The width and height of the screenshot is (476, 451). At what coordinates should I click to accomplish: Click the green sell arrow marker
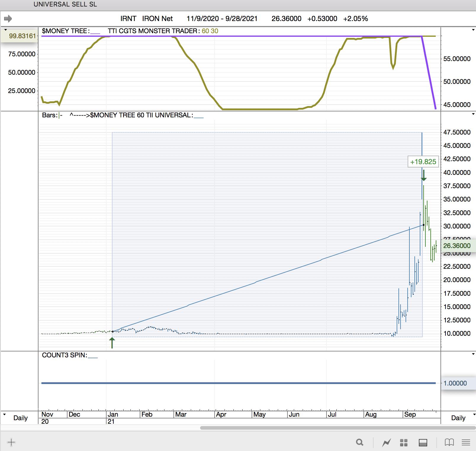click(424, 175)
